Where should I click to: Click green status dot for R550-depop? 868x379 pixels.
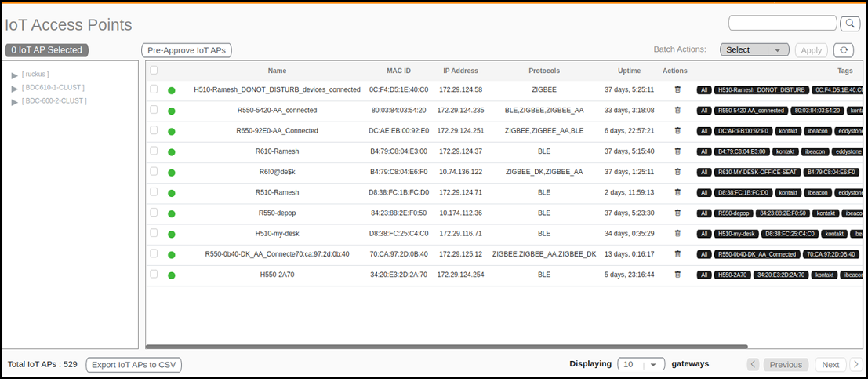coord(172,214)
